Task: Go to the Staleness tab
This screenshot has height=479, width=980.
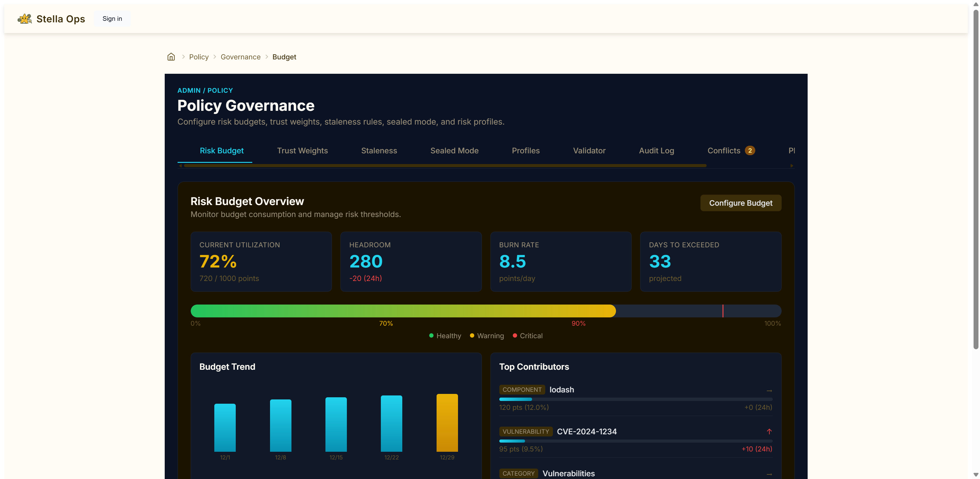Action: pos(379,151)
